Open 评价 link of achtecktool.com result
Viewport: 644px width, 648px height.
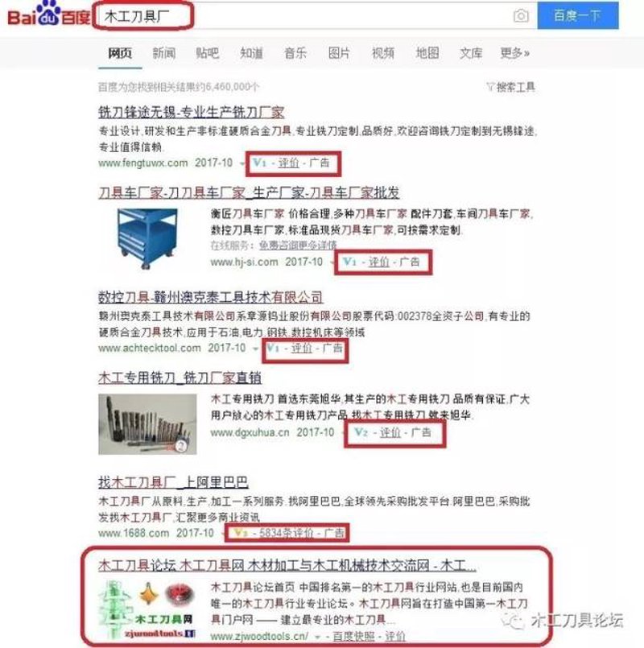point(301,348)
